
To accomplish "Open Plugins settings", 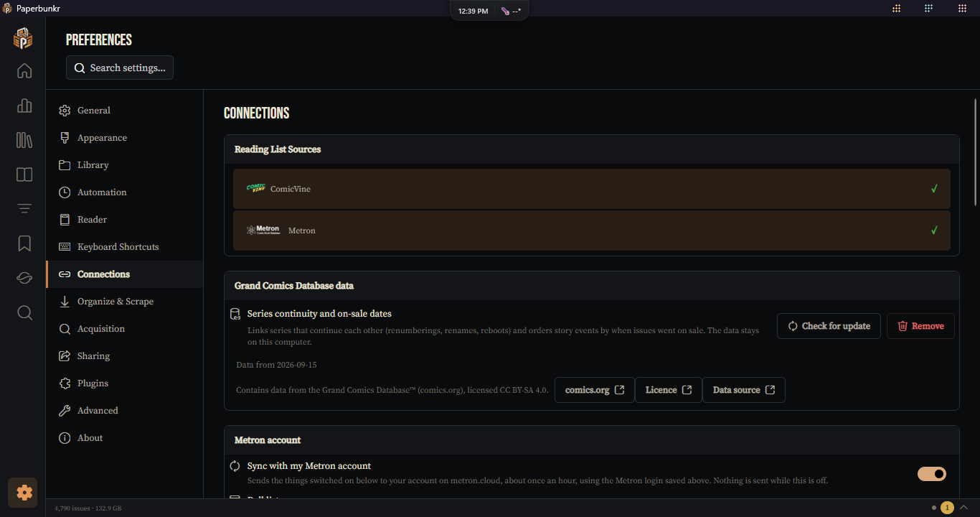I will point(125,383).
